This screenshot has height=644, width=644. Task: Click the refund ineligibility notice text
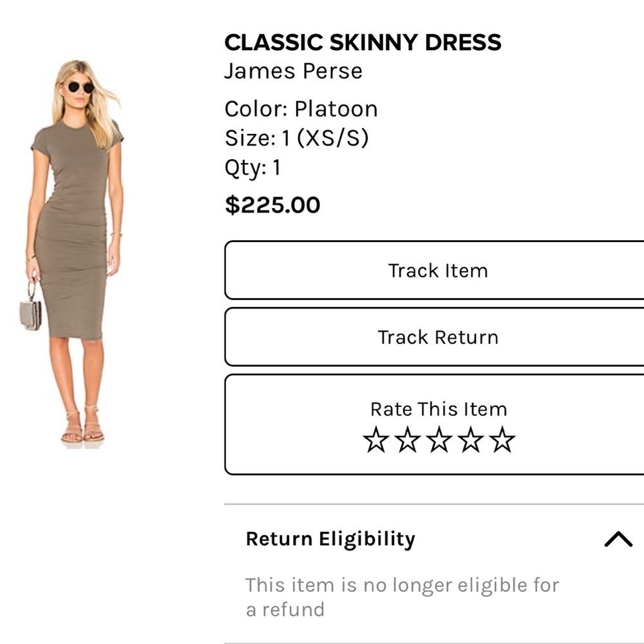tap(402, 597)
